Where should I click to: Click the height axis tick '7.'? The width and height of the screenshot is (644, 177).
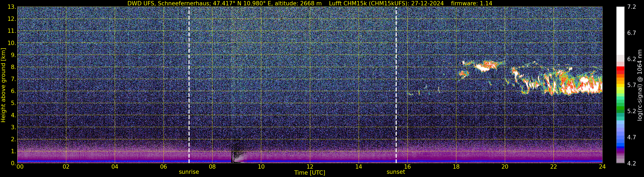[x=14, y=79]
